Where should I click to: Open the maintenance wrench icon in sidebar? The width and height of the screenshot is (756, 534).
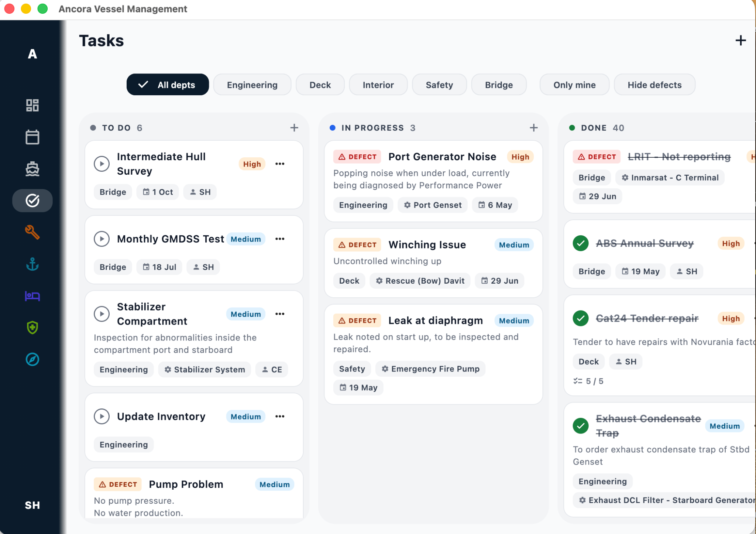click(32, 232)
